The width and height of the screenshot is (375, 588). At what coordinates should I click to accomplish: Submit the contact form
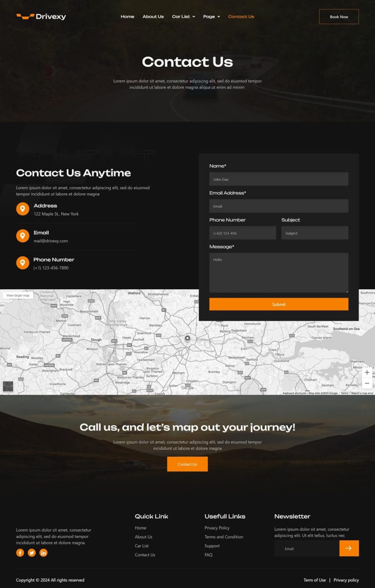click(x=278, y=304)
